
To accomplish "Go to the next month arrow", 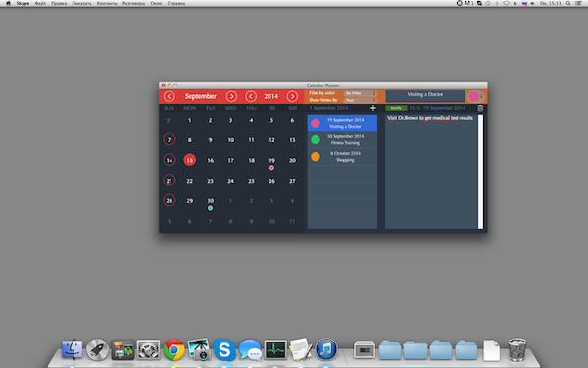I will 231,96.
